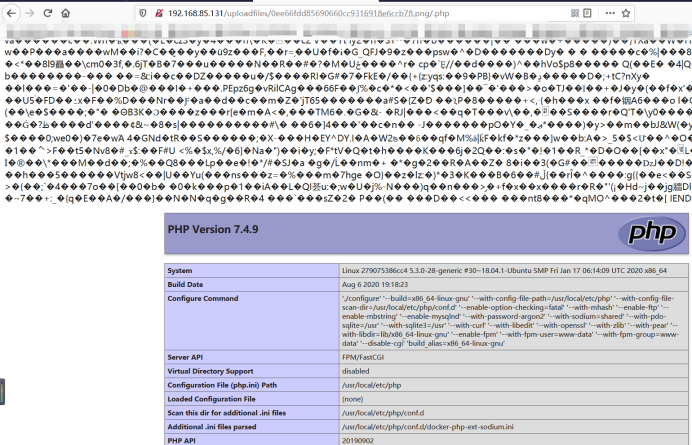Go forward to the next page
The image size is (692, 445).
(30, 13)
